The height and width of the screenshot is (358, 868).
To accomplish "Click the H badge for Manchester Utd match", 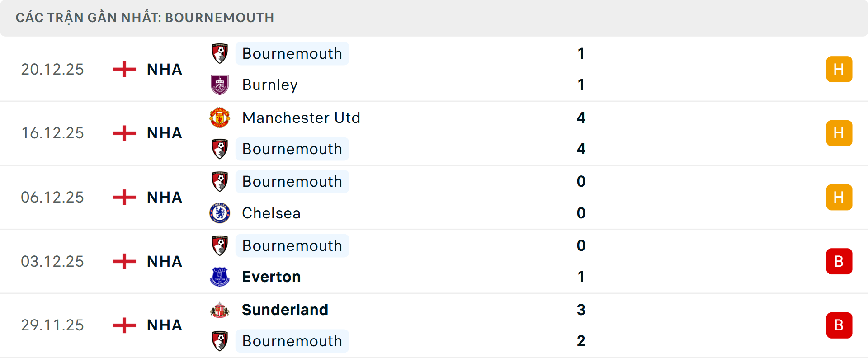I will pyautogui.click(x=839, y=133).
